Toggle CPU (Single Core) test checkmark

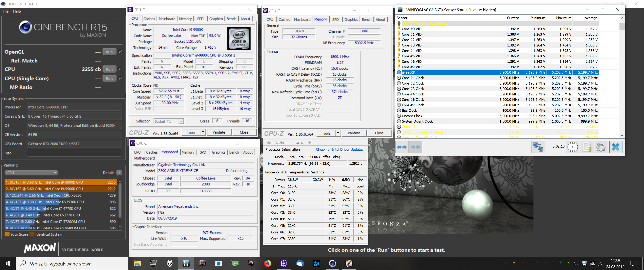(121, 78)
